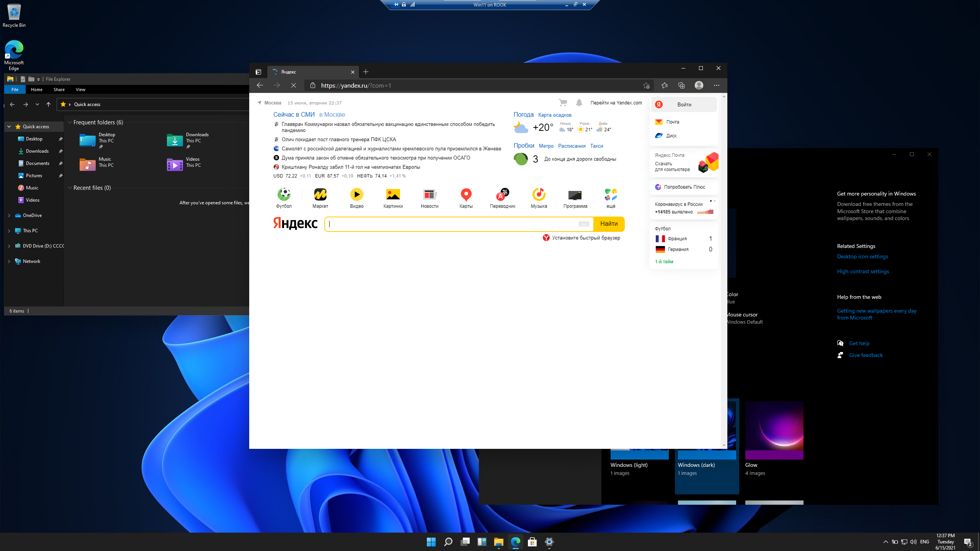980x551 pixels.
Task: Add this page to favorites star icon
Action: point(646,85)
